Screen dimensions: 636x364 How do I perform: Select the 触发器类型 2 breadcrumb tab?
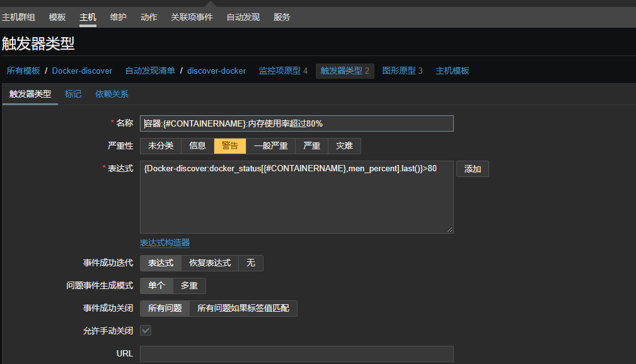click(x=345, y=71)
